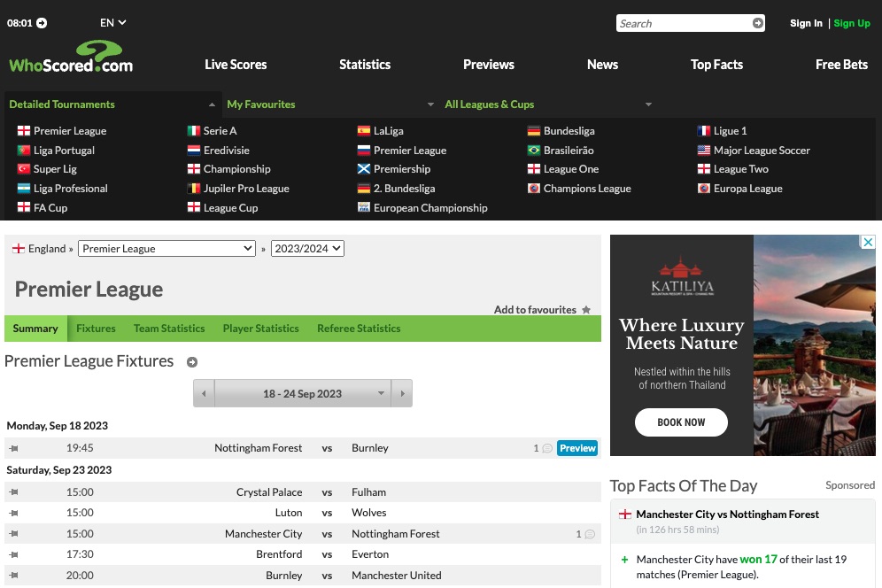
Task: Open Live Scores in main navigation
Action: [236, 65]
